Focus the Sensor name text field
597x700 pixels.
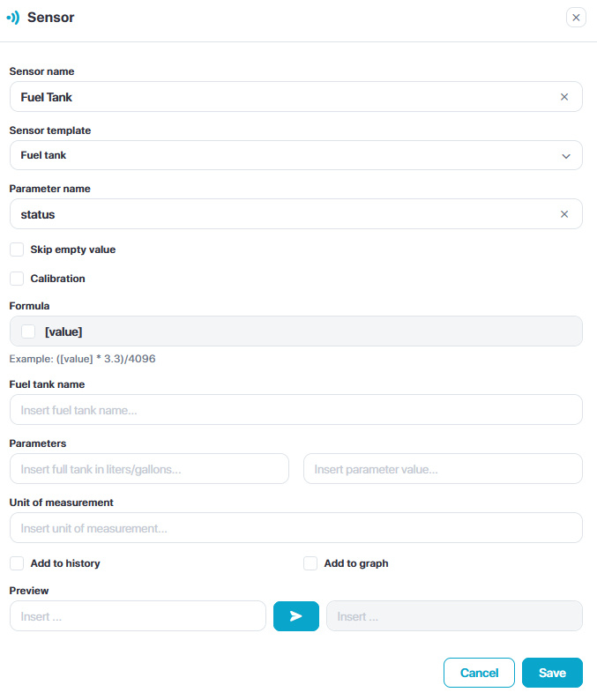282,97
